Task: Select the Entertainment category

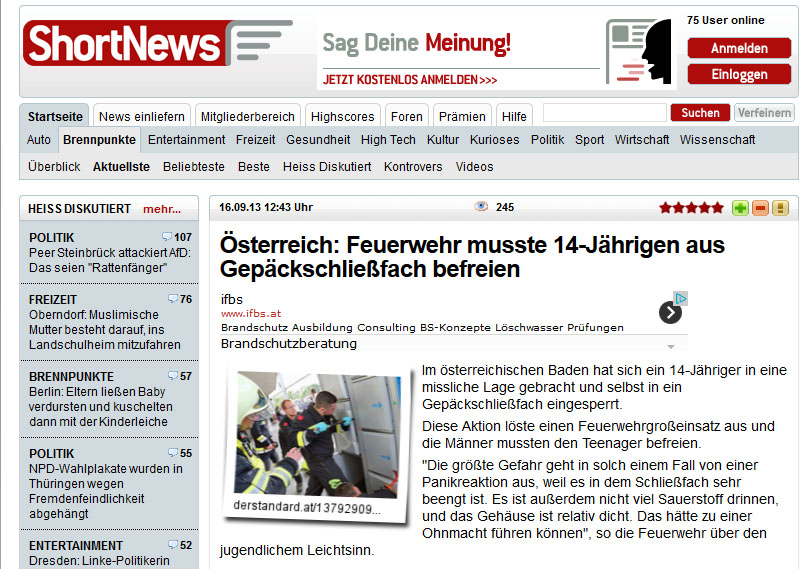Action: coord(186,140)
